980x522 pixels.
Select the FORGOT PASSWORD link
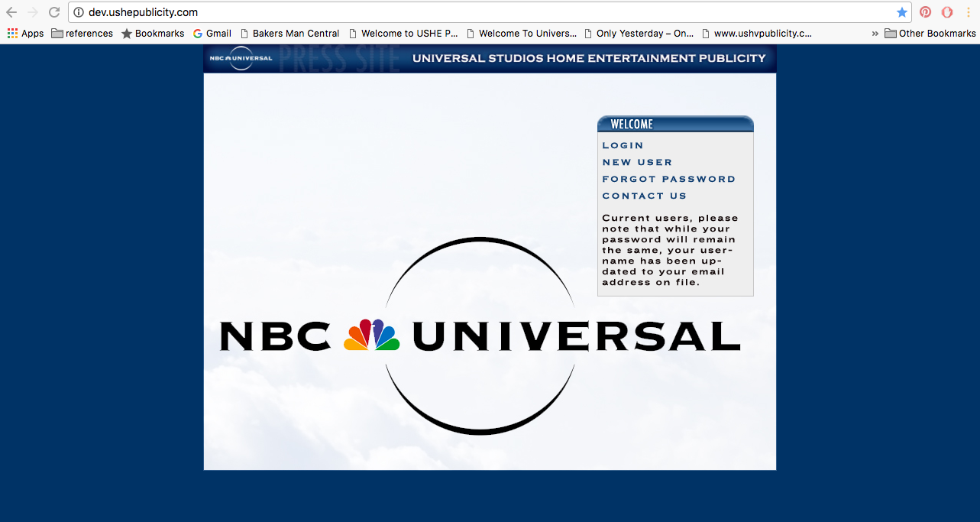click(x=668, y=179)
